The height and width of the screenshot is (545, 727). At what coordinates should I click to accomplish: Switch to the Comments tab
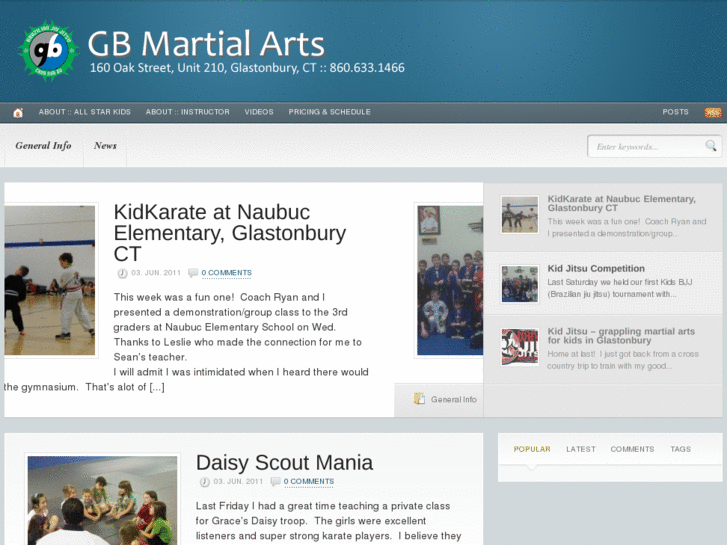click(x=632, y=449)
